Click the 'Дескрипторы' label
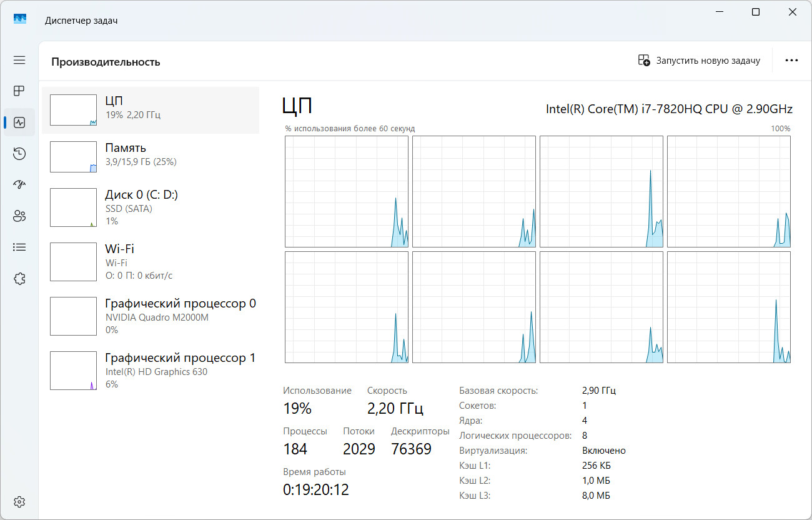 click(420, 431)
